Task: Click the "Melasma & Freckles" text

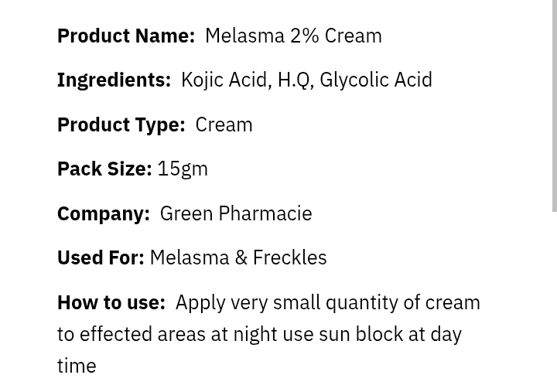Action: [238, 257]
